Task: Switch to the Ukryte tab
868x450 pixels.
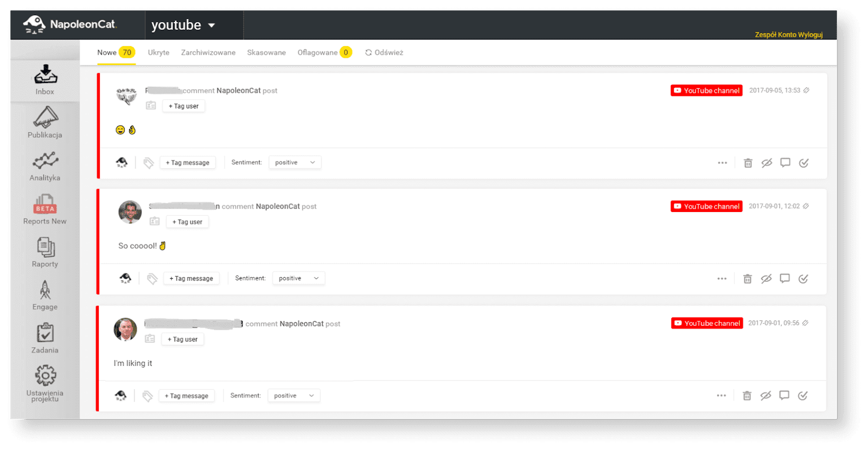Action: coord(158,53)
